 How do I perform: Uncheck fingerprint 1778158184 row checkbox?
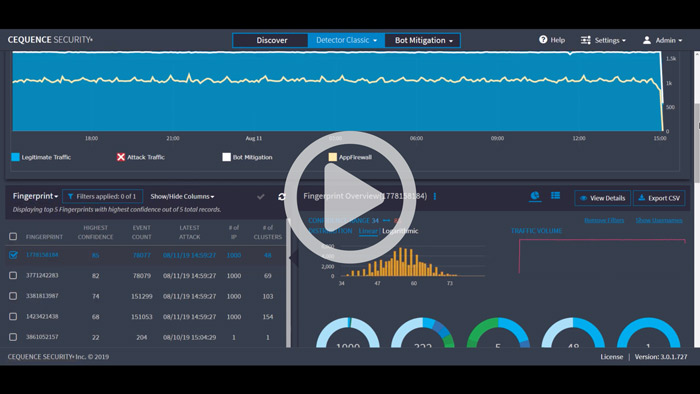coord(13,255)
